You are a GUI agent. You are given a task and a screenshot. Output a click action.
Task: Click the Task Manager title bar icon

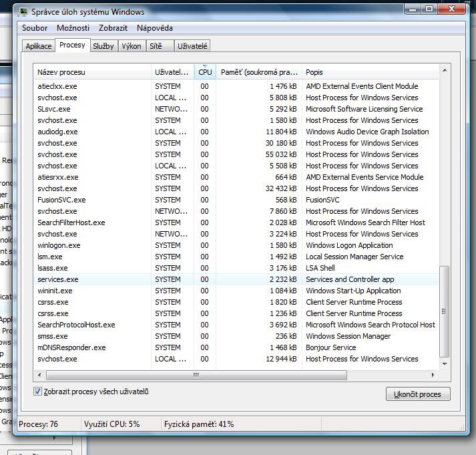(23, 12)
